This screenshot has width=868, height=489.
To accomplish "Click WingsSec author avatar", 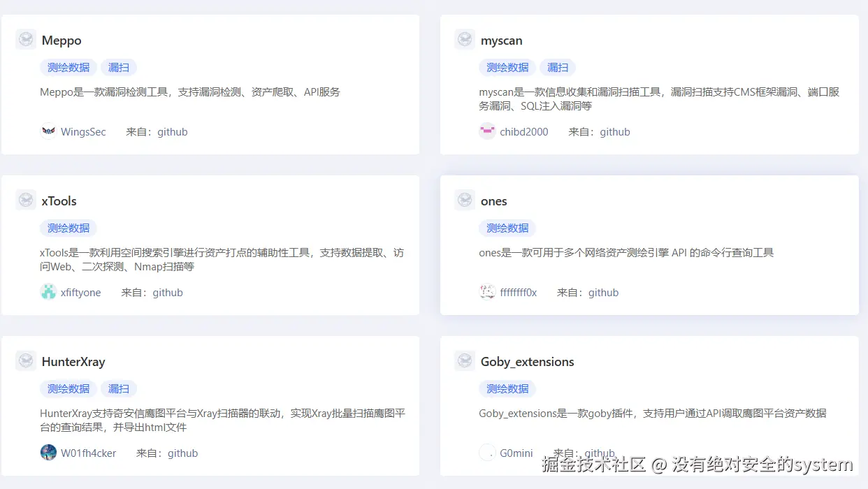I will point(48,131).
